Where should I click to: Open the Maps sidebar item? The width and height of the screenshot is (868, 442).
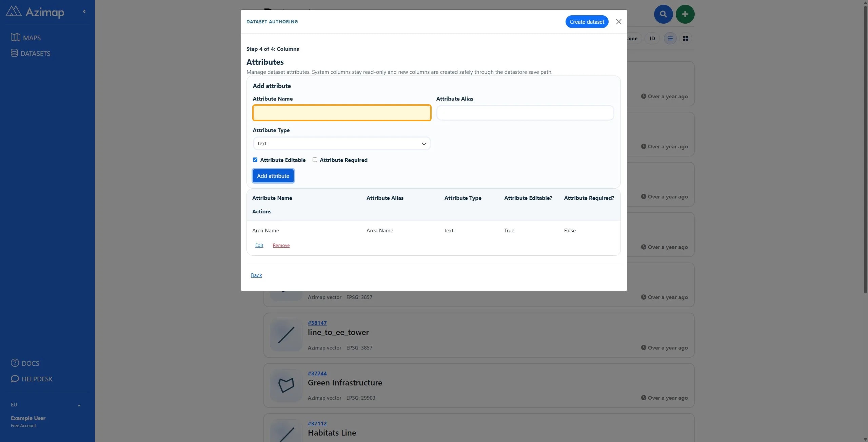click(26, 38)
